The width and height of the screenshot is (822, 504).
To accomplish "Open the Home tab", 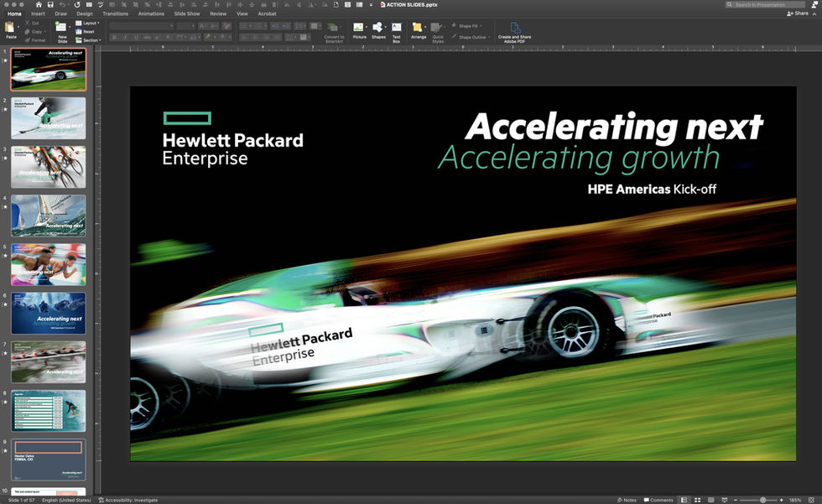I will pos(15,13).
